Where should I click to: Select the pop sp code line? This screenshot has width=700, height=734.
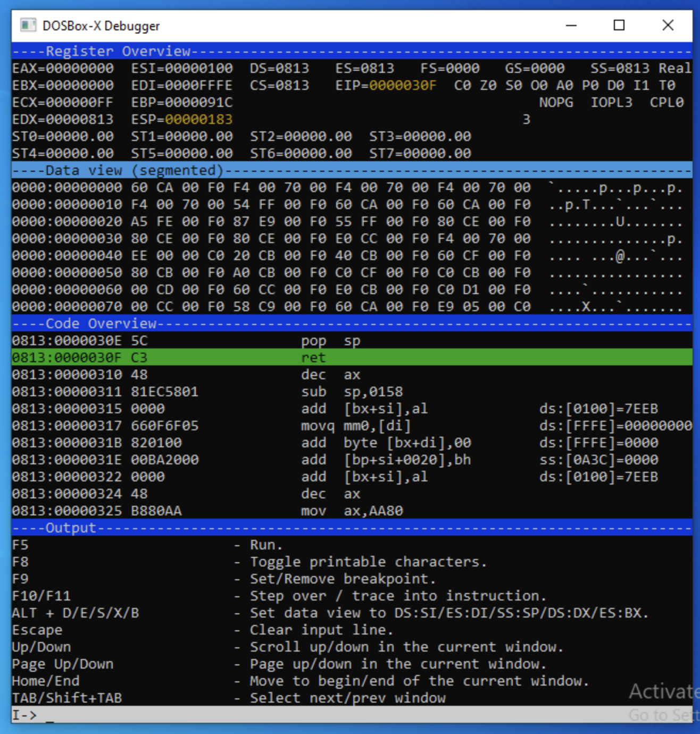(x=352, y=340)
